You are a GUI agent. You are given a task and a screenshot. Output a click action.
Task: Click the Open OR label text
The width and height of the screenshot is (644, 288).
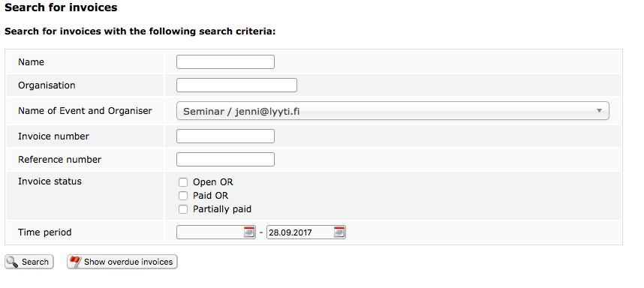(212, 182)
